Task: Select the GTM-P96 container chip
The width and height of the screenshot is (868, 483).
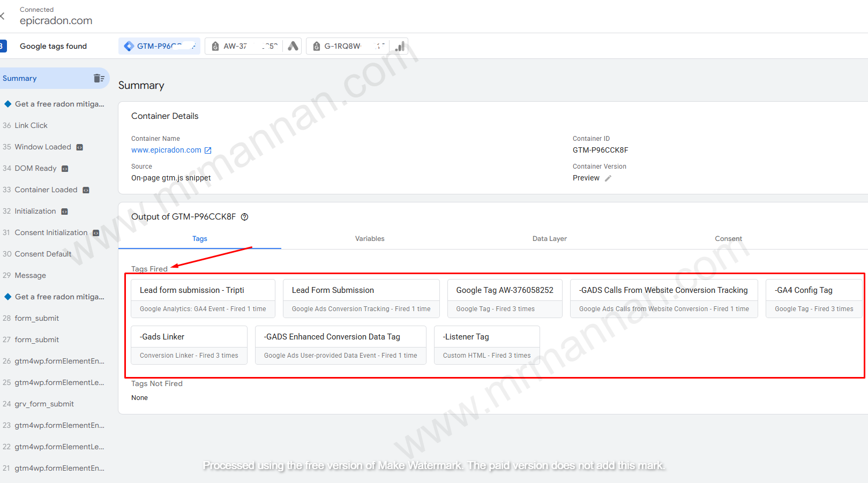Action: pos(159,46)
